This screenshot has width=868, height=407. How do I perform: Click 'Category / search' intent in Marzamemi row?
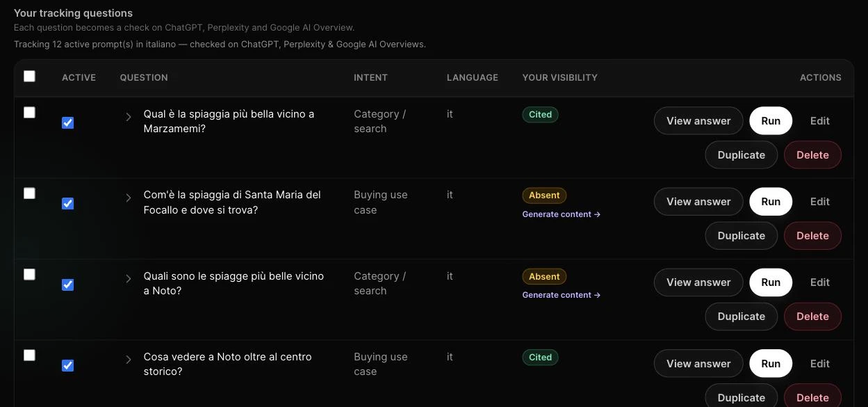coord(379,122)
